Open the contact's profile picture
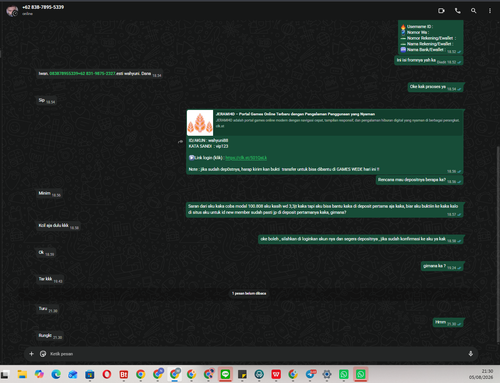 click(12, 11)
